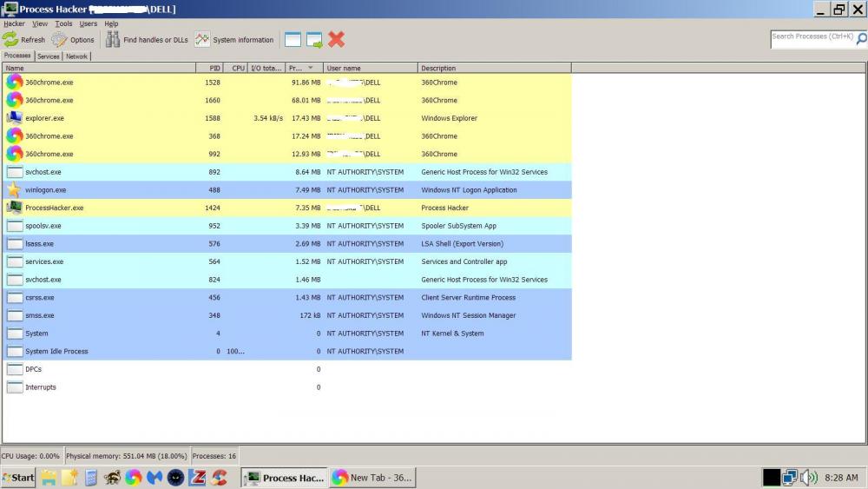Click the volume speaker tray icon
The height and width of the screenshot is (489, 868).
(x=809, y=477)
